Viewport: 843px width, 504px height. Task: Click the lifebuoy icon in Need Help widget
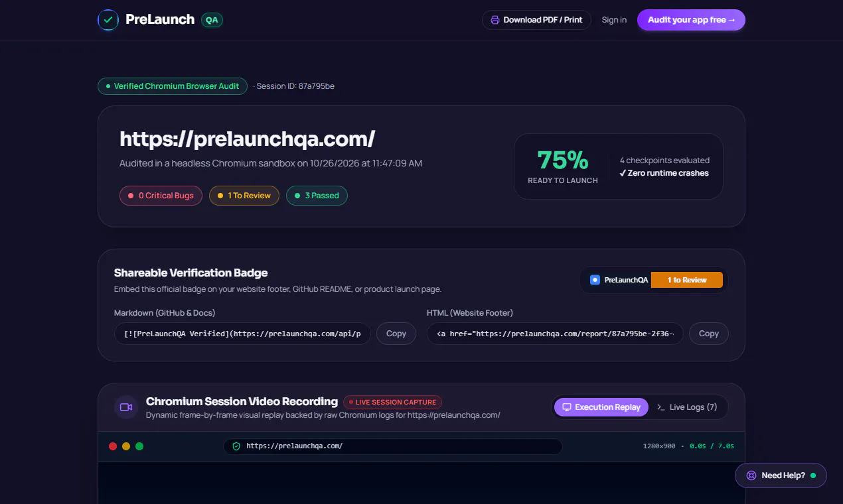coord(751,475)
